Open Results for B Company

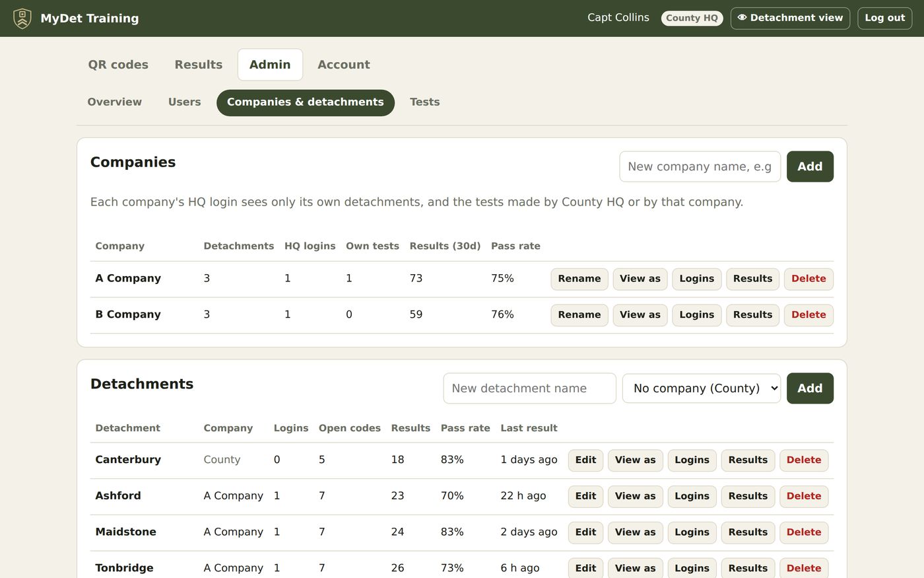tap(753, 315)
